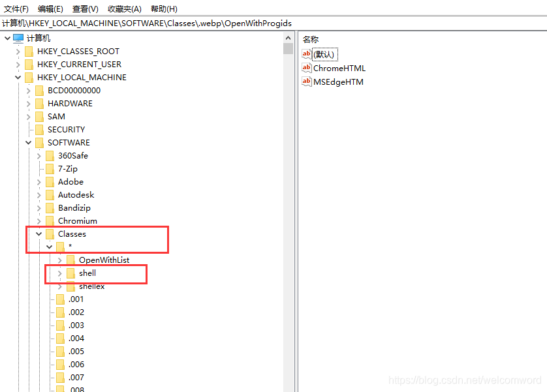Select the .001 key

point(76,299)
